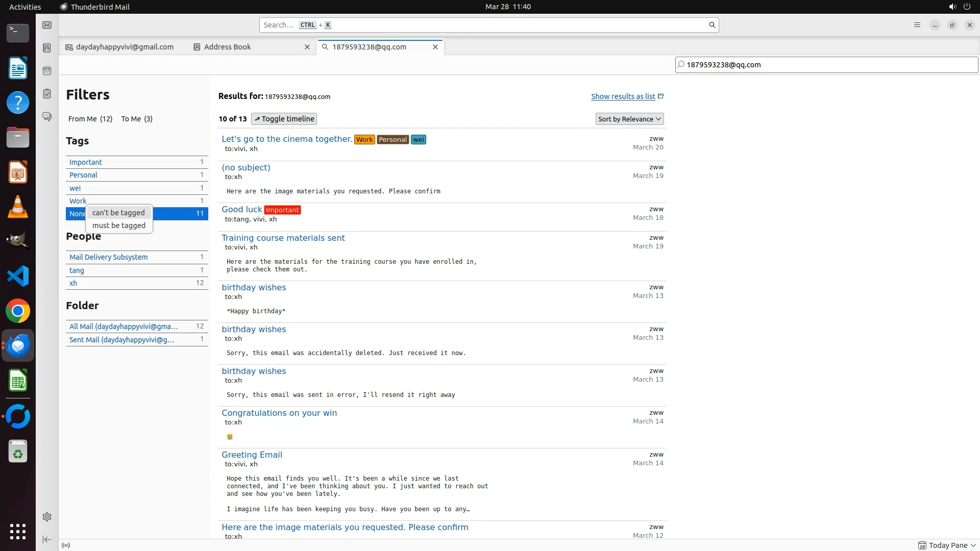Viewport: 980px width, 551px height.
Task: Collapse the spaces toolbar
Action: click(x=47, y=539)
